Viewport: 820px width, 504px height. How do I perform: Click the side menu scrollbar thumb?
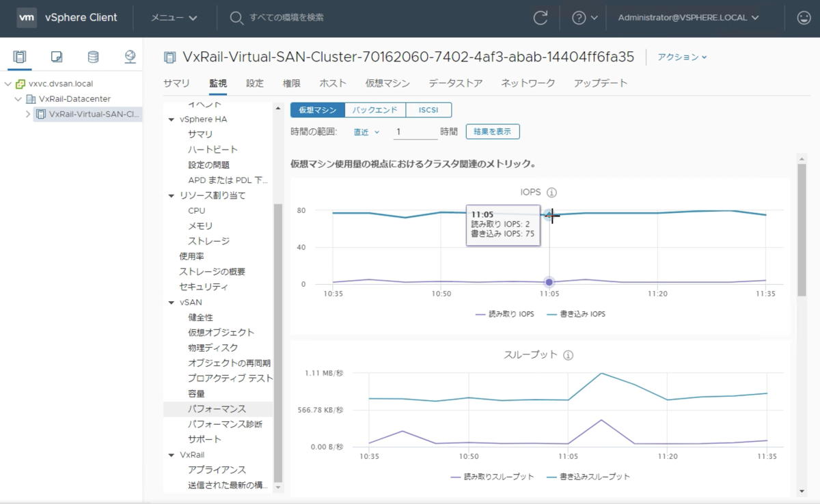pyautogui.click(x=278, y=341)
